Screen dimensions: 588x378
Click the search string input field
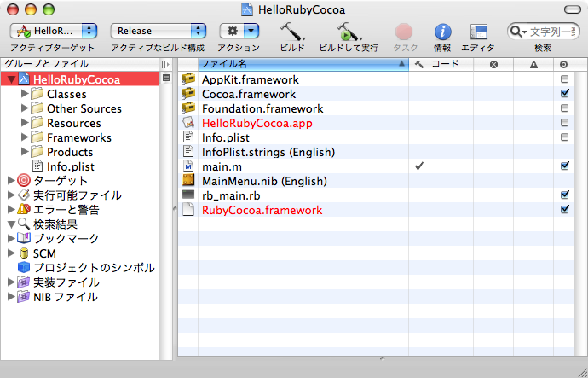pyautogui.click(x=543, y=32)
